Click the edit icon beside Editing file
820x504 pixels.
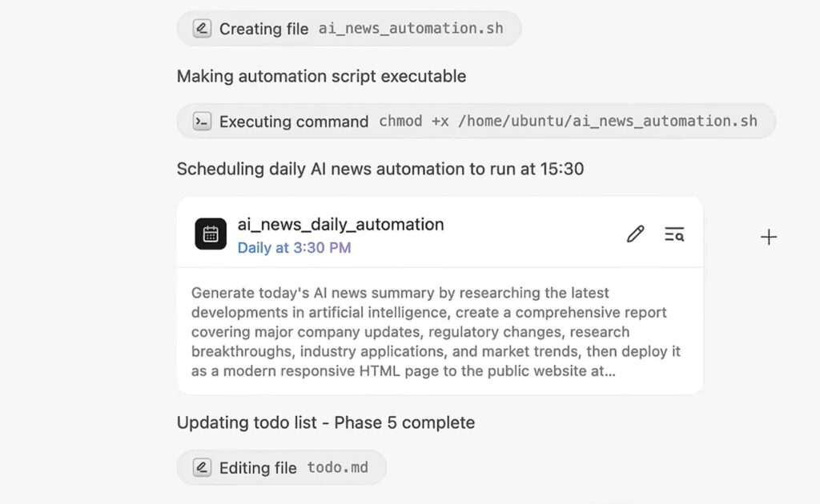(202, 467)
